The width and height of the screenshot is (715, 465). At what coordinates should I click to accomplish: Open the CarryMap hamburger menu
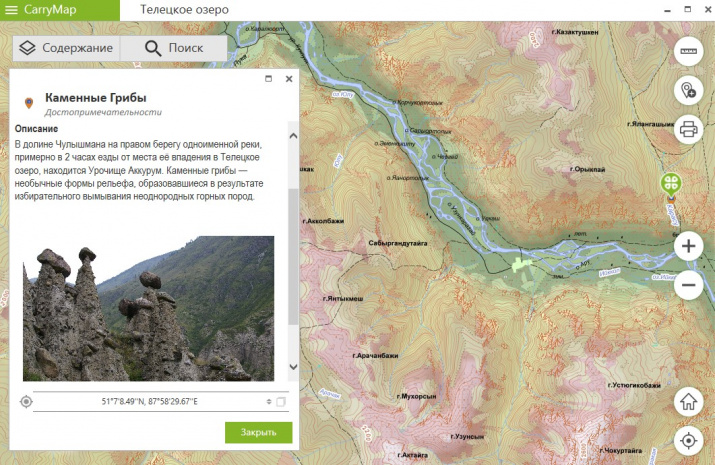coord(14,10)
